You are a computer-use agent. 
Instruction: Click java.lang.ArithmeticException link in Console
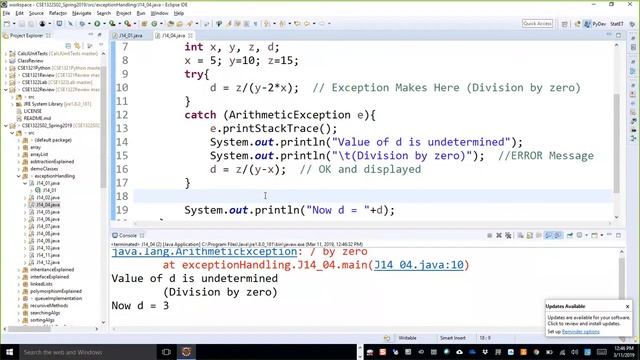[x=204, y=251]
